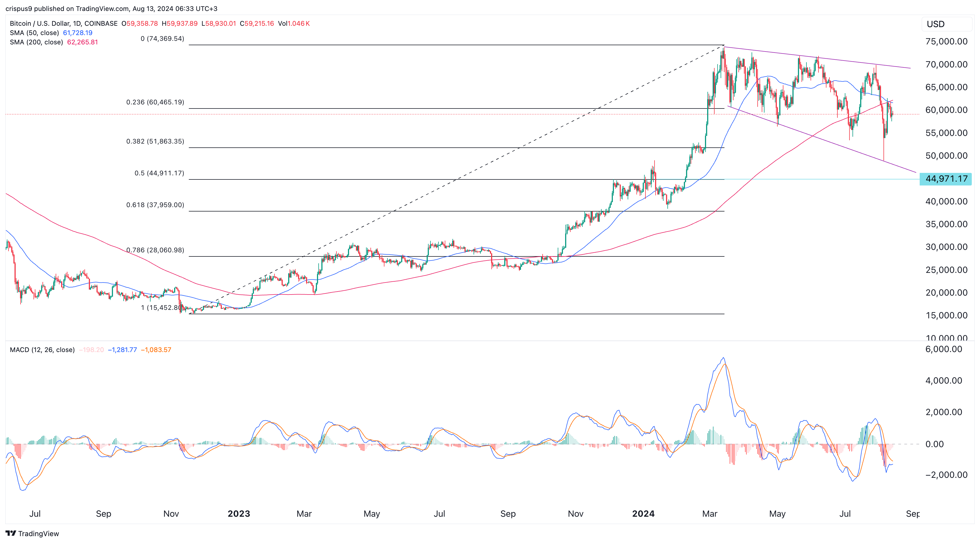Click the Mar label after 2024

tap(710, 514)
